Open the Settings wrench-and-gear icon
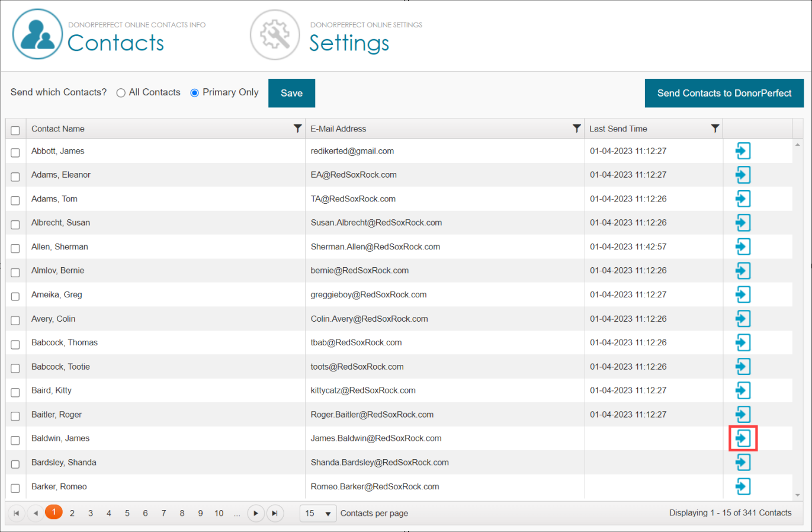This screenshot has height=532, width=812. click(x=275, y=34)
